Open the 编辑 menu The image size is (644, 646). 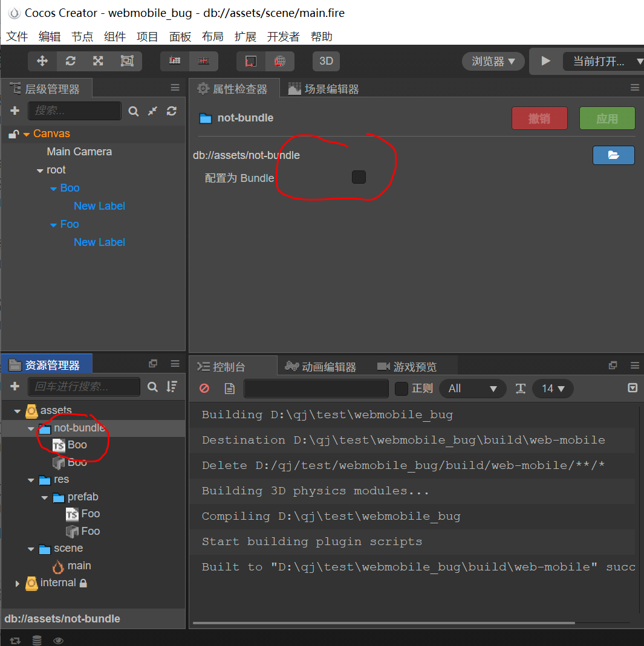click(x=50, y=37)
